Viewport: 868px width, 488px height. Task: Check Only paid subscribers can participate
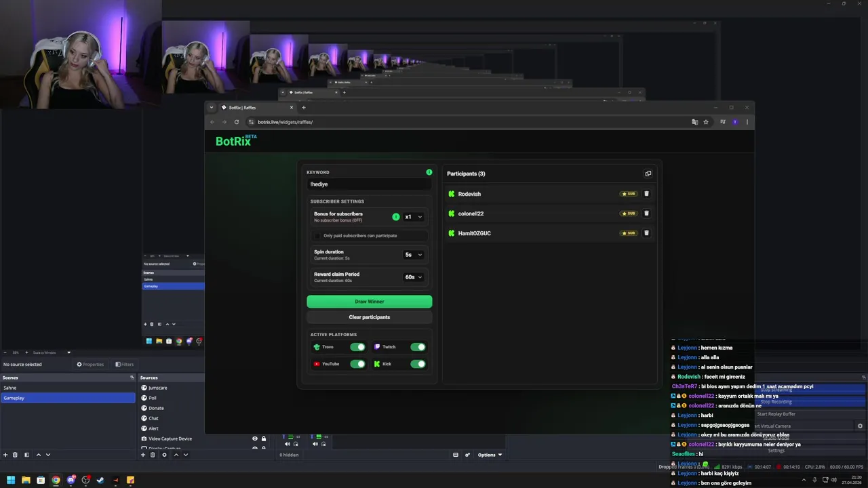(x=317, y=236)
